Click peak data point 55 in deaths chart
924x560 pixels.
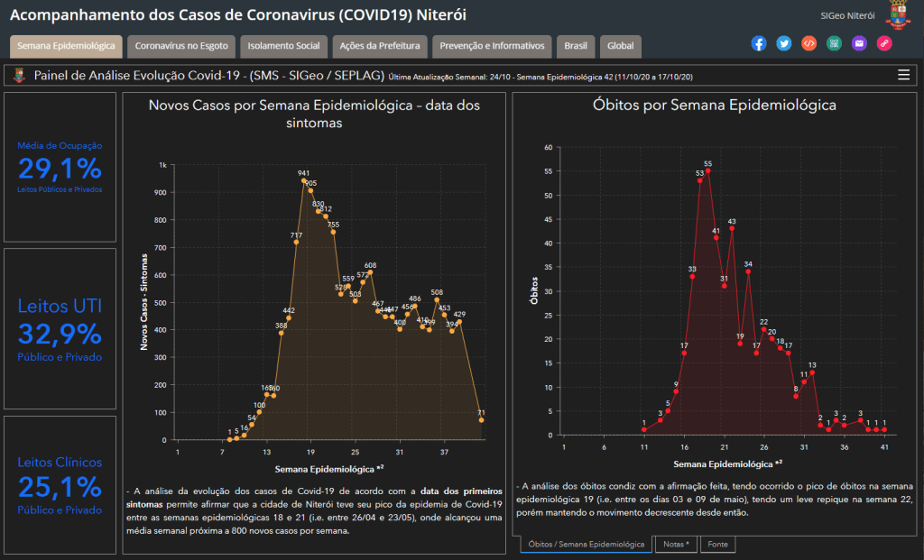point(707,171)
